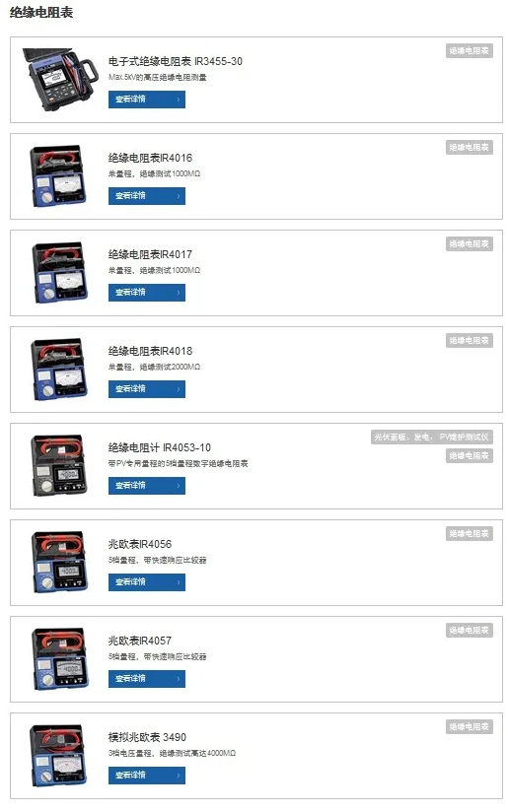Click the IR4053-10 digital meter image
This screenshot has height=812, width=508.
click(x=58, y=466)
